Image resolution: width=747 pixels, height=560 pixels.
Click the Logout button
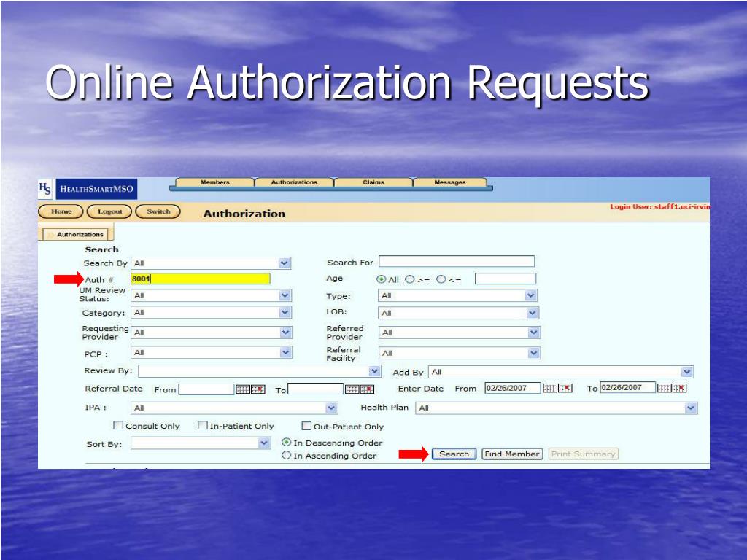click(x=109, y=211)
